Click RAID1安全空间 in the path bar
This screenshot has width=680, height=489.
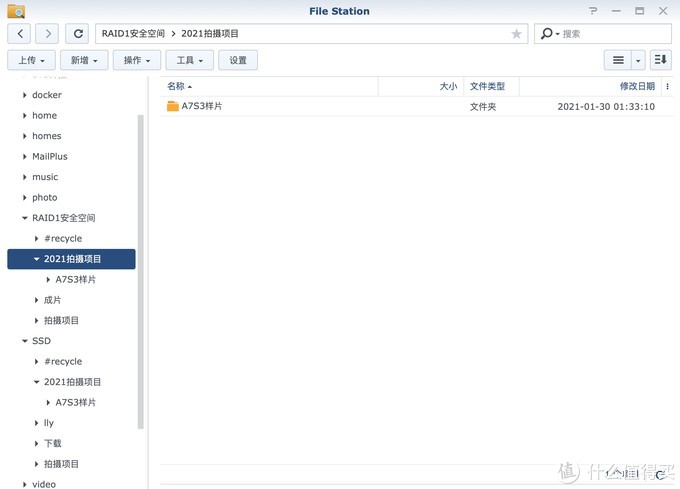click(x=133, y=33)
